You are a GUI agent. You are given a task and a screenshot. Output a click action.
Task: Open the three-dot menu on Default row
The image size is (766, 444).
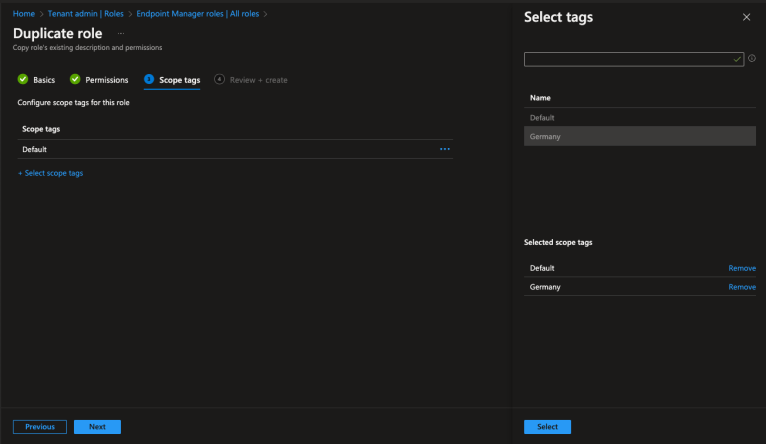445,149
